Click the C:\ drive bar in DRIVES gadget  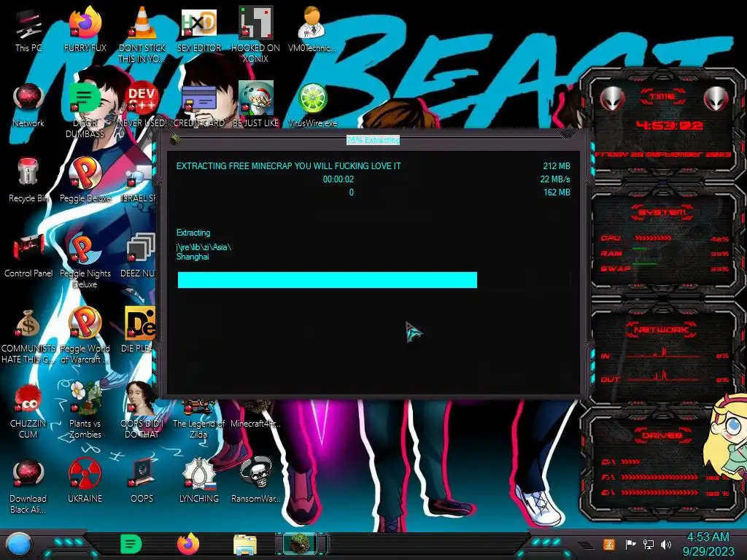point(630,462)
